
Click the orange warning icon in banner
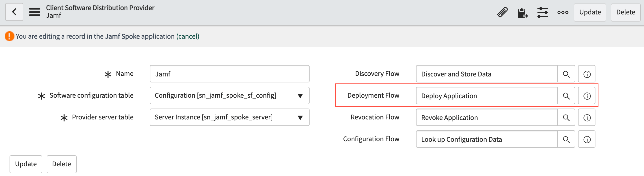click(9, 36)
